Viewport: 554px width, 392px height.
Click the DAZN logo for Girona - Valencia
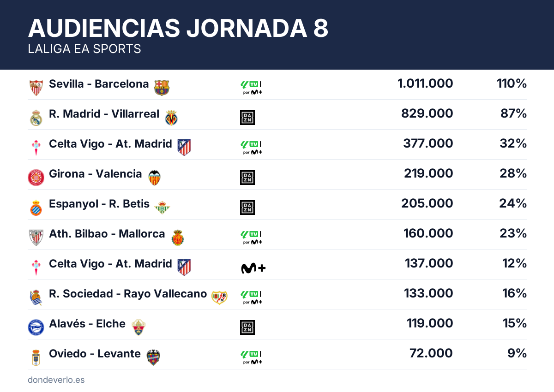click(247, 178)
